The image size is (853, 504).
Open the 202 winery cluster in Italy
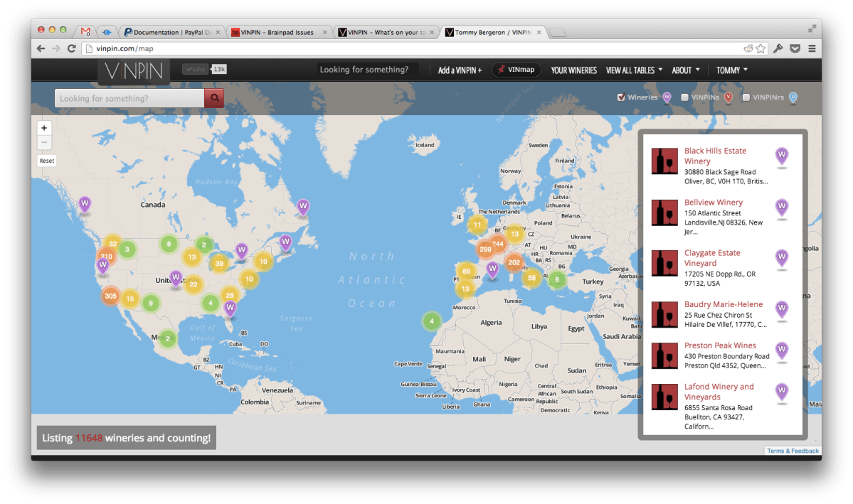coord(514,262)
